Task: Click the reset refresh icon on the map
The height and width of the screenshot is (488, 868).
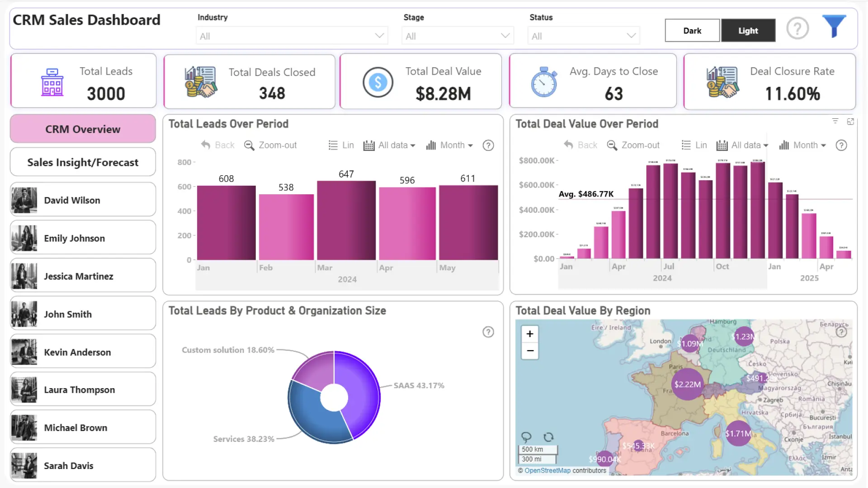Action: click(x=548, y=437)
